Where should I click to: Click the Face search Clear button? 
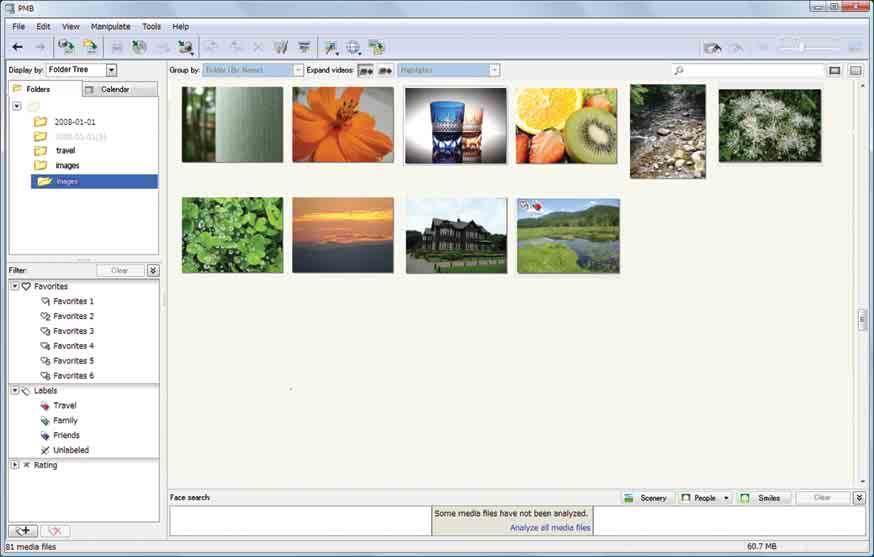click(x=822, y=497)
